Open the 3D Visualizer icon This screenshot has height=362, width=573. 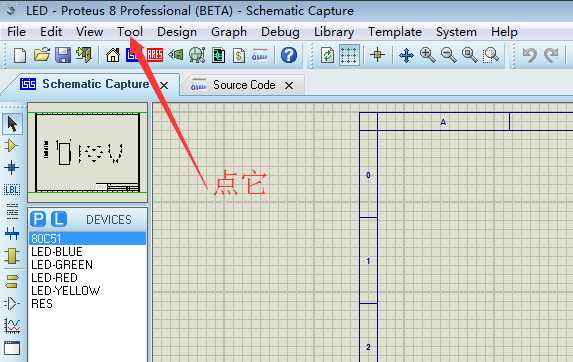click(x=176, y=56)
